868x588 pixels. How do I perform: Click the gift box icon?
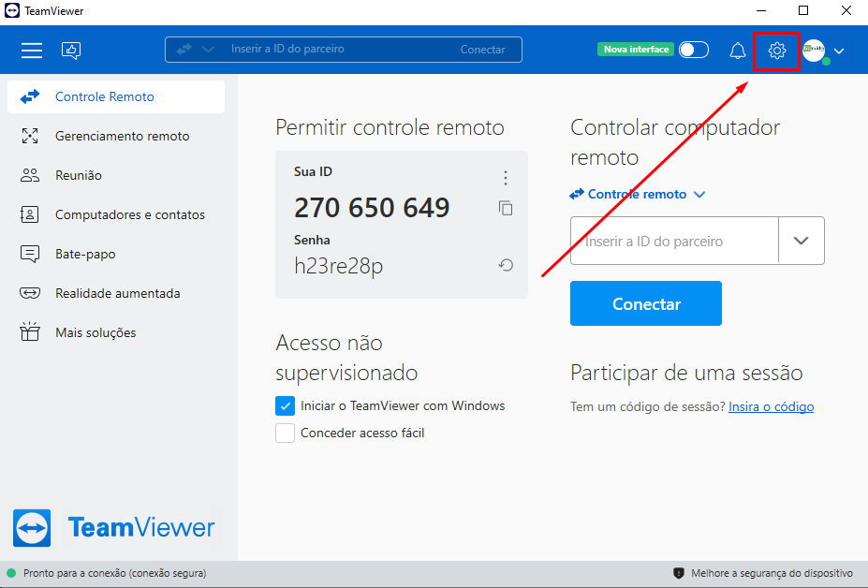click(x=30, y=331)
